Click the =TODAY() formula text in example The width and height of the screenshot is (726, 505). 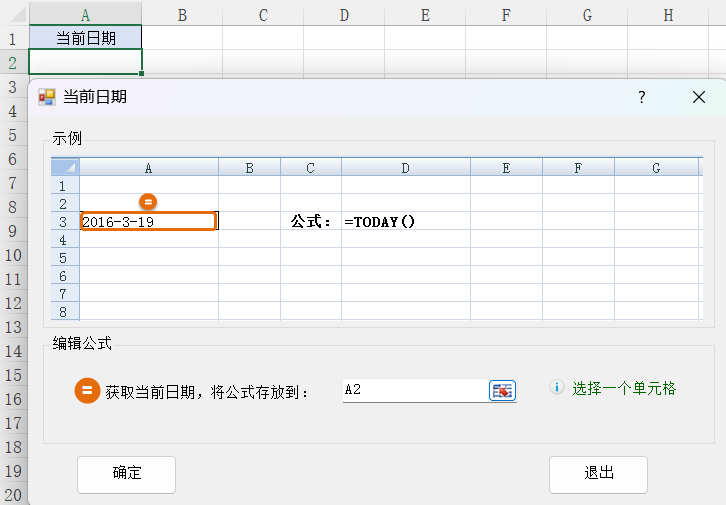click(379, 222)
